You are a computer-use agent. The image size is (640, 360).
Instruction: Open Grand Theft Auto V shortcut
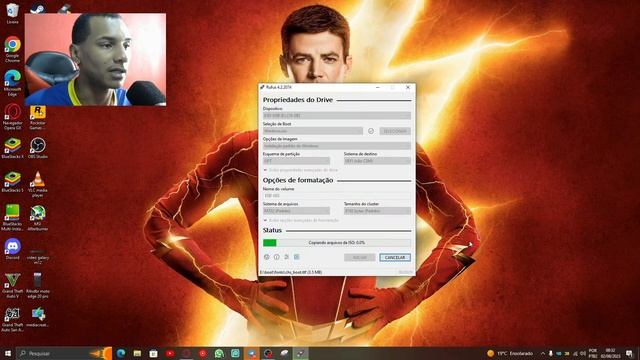(12, 285)
